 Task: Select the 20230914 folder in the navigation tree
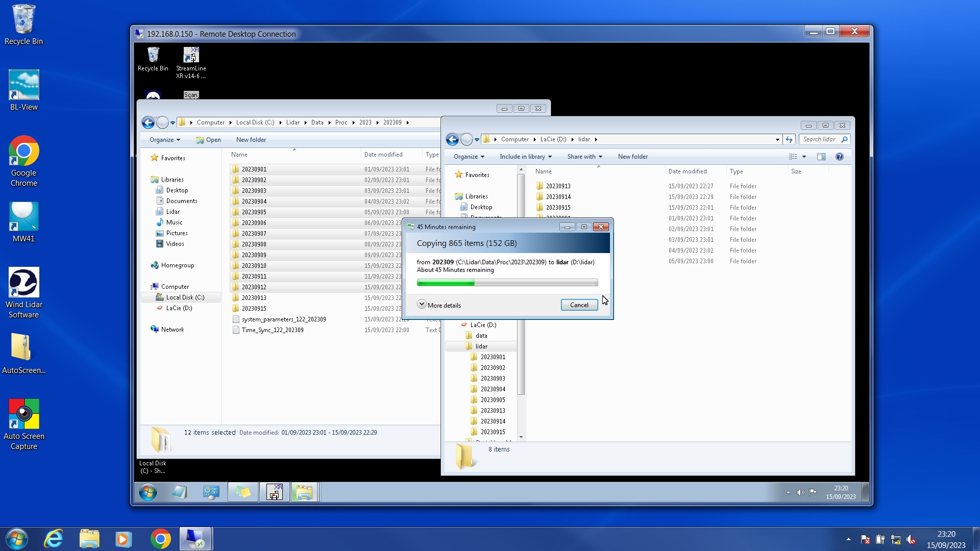[x=493, y=421]
